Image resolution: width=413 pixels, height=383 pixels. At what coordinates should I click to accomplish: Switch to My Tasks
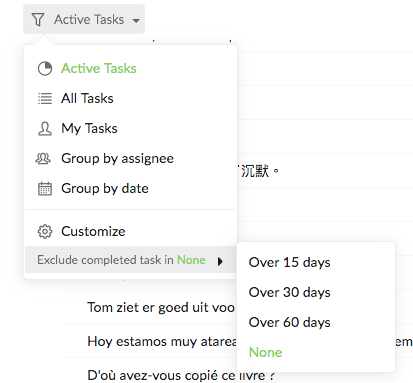pyautogui.click(x=89, y=129)
